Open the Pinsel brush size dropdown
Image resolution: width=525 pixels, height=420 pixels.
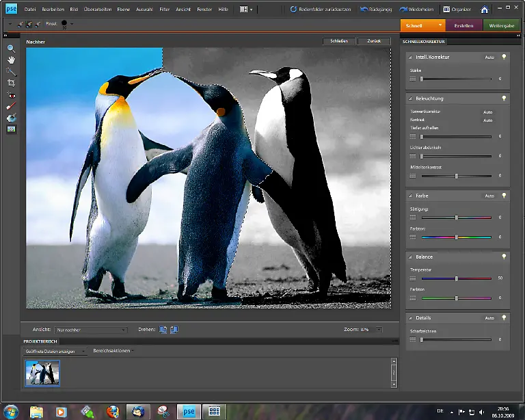click(x=72, y=24)
